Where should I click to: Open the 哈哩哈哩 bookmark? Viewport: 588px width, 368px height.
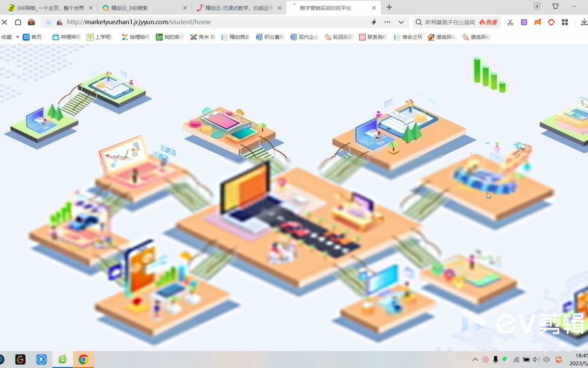135,37
